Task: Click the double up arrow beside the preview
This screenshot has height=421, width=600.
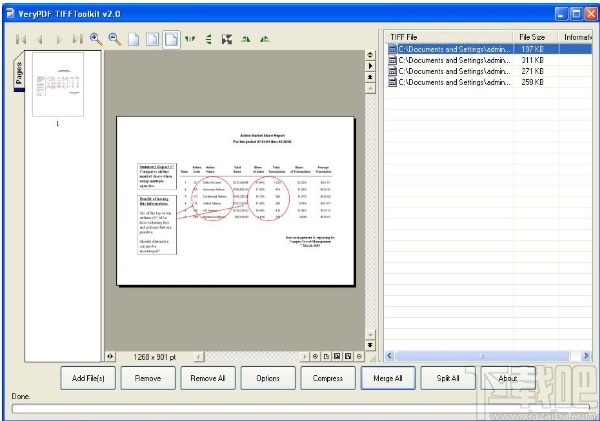Action: click(x=370, y=77)
